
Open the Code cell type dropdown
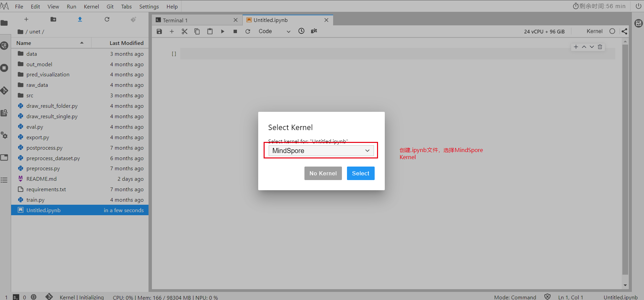point(274,31)
